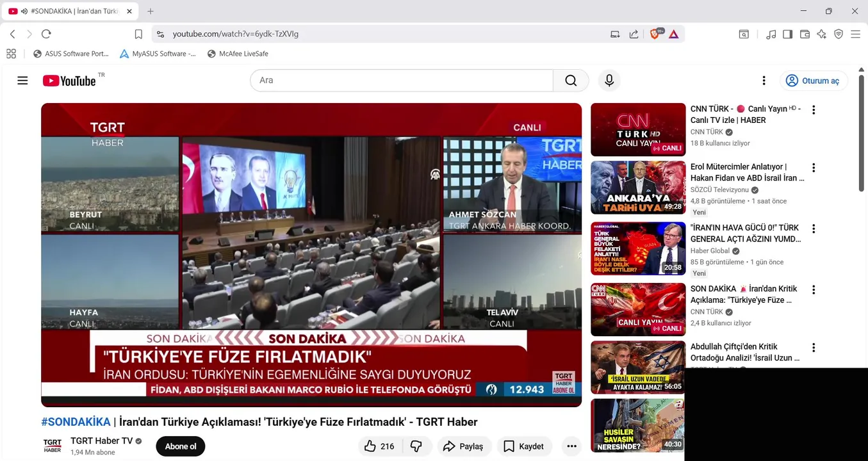
Task: Open MyASUS Software bookmark
Action: pyautogui.click(x=158, y=54)
